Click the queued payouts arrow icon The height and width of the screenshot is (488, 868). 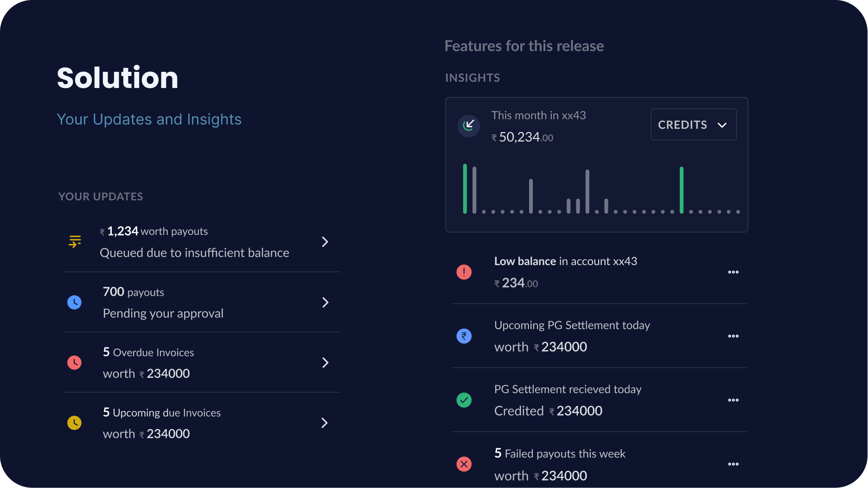coord(75,241)
